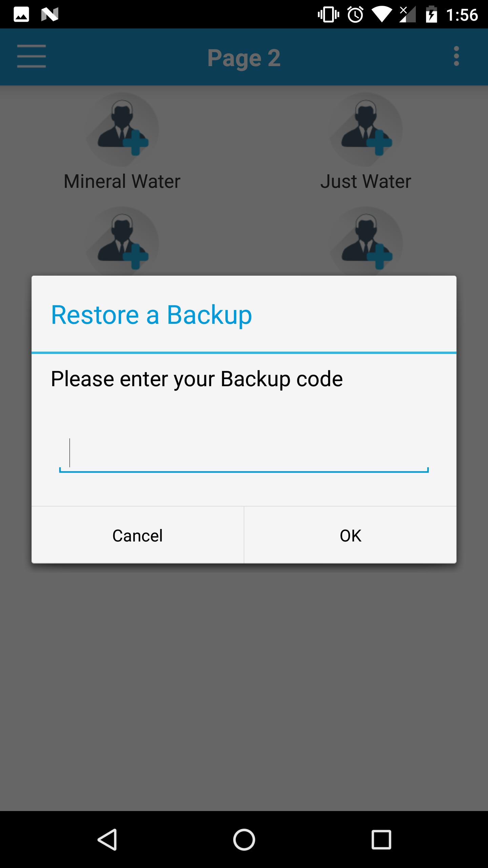Viewport: 488px width, 868px height.
Task: Tap the Page 2 title
Action: (244, 58)
